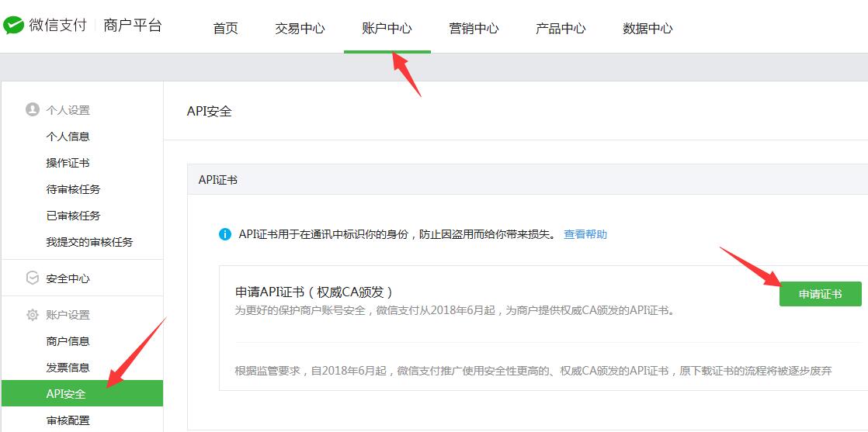Click the 安全中心 shield icon
Viewport: 868px width, 432px height.
(33, 278)
